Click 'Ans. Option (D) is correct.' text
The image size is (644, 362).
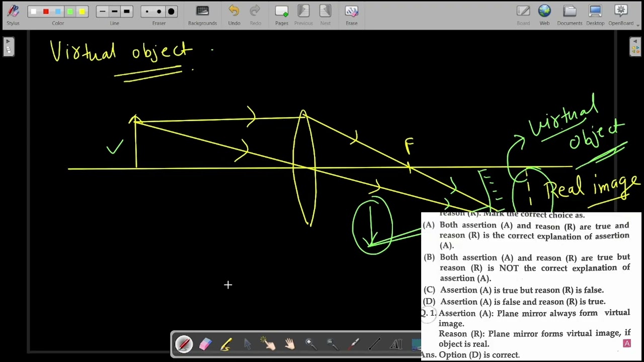[x=470, y=355]
